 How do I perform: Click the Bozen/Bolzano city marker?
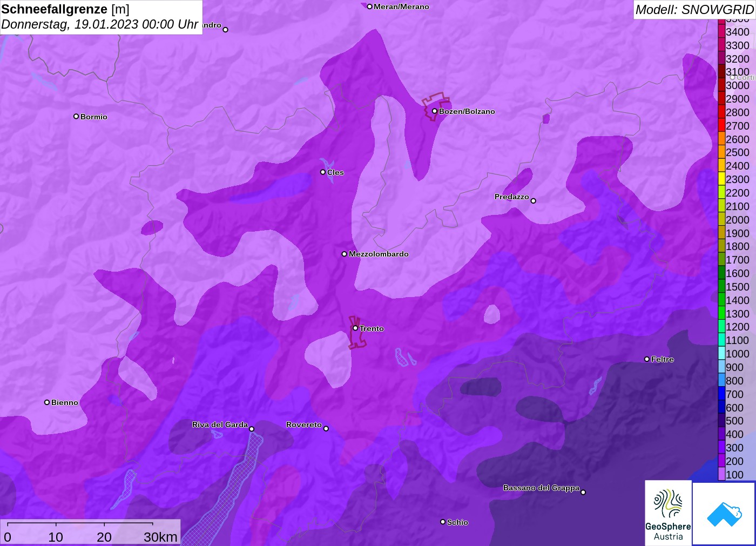(x=434, y=111)
